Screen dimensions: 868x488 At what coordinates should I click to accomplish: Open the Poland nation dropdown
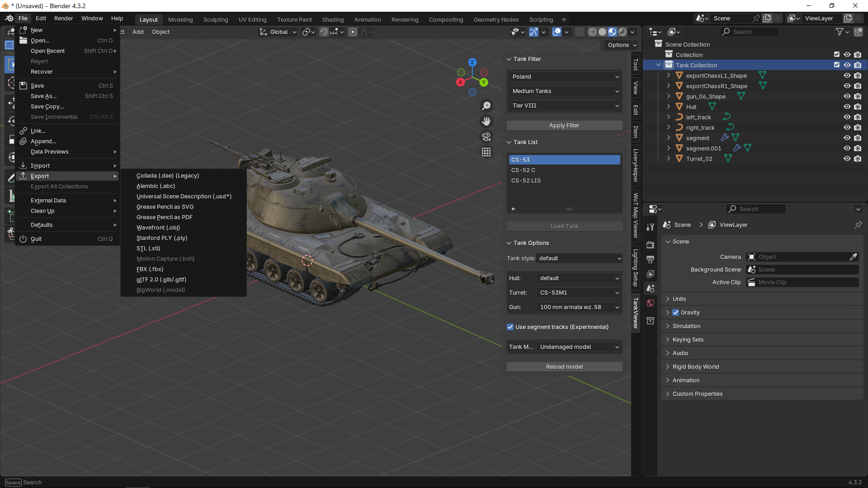(x=564, y=76)
